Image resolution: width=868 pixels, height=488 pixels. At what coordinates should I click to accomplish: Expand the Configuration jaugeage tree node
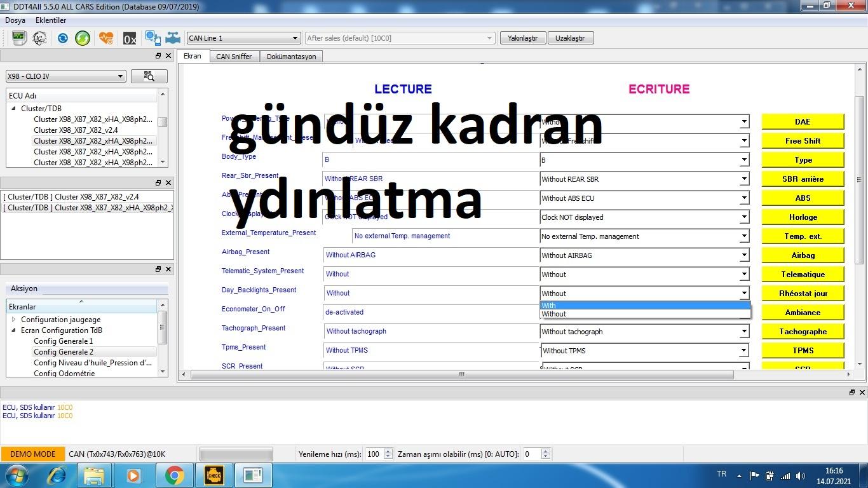(14, 320)
